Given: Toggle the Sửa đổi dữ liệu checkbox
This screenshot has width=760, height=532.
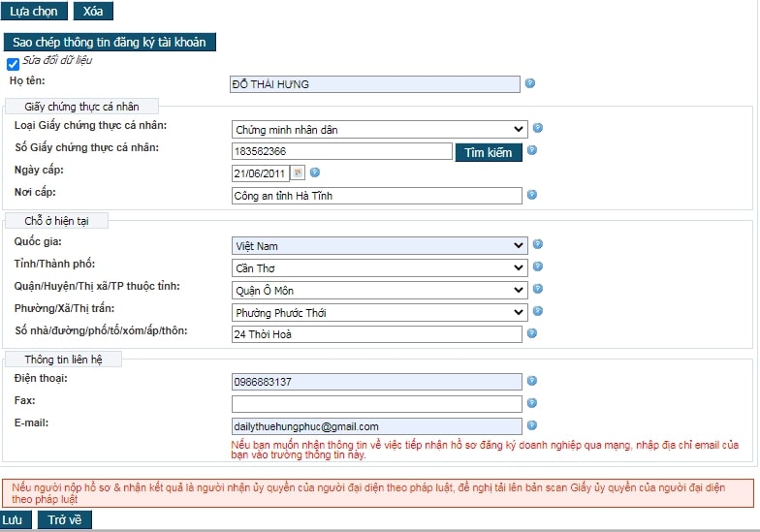Looking at the screenshot, I should click(13, 64).
